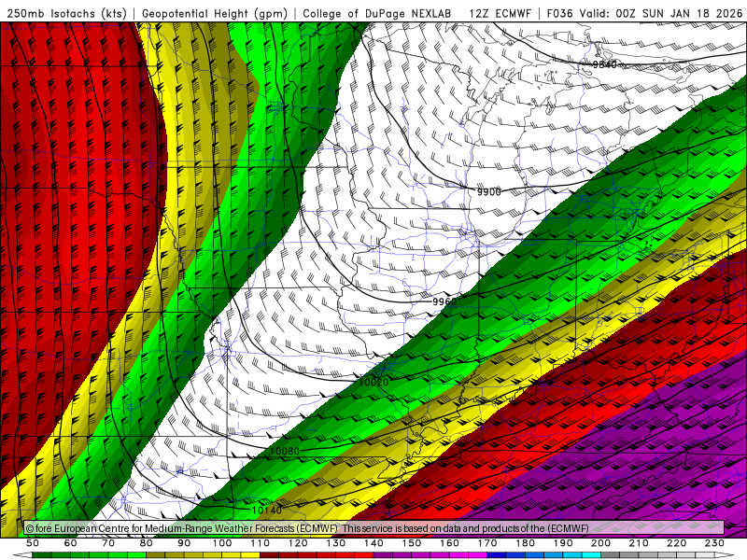The image size is (747, 560).
Task: Click the 160 value on the color scale
Action: click(x=449, y=543)
